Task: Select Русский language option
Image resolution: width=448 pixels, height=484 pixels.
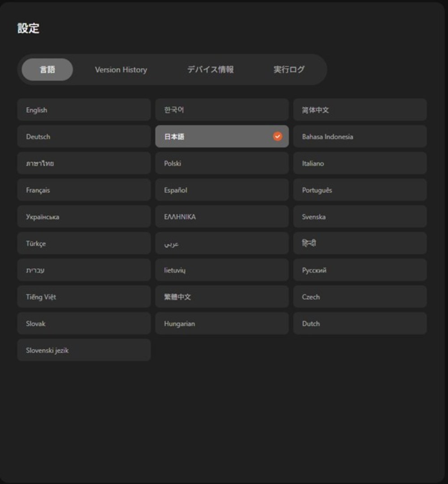Action: click(360, 270)
